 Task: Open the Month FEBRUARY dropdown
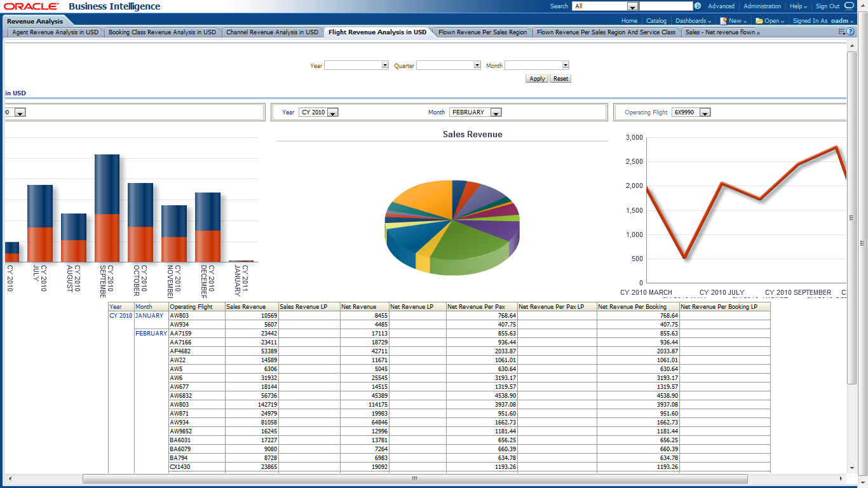[x=496, y=112]
